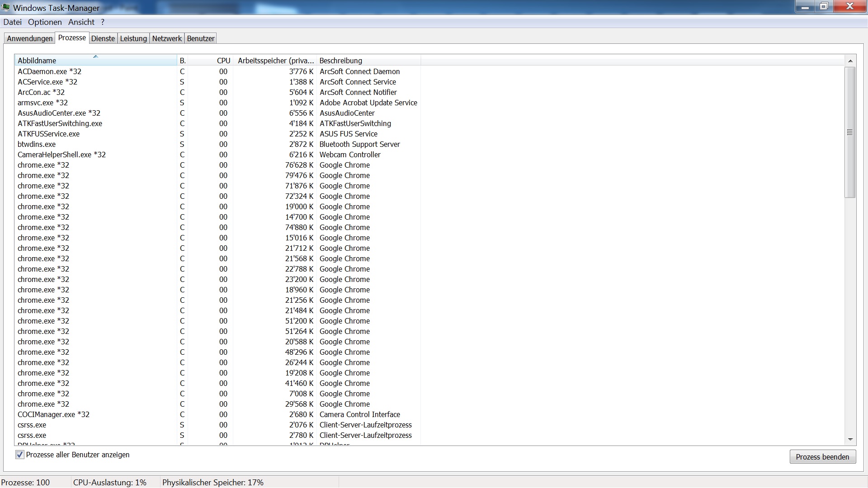Sort by the Beschreibung column header
This screenshot has width=868, height=488.
click(x=341, y=61)
